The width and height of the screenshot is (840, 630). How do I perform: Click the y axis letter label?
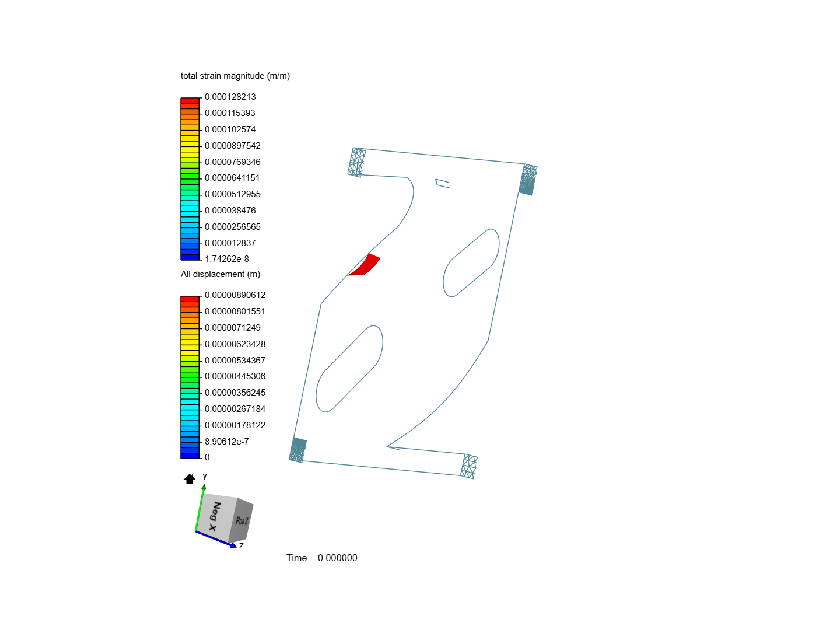tap(205, 476)
